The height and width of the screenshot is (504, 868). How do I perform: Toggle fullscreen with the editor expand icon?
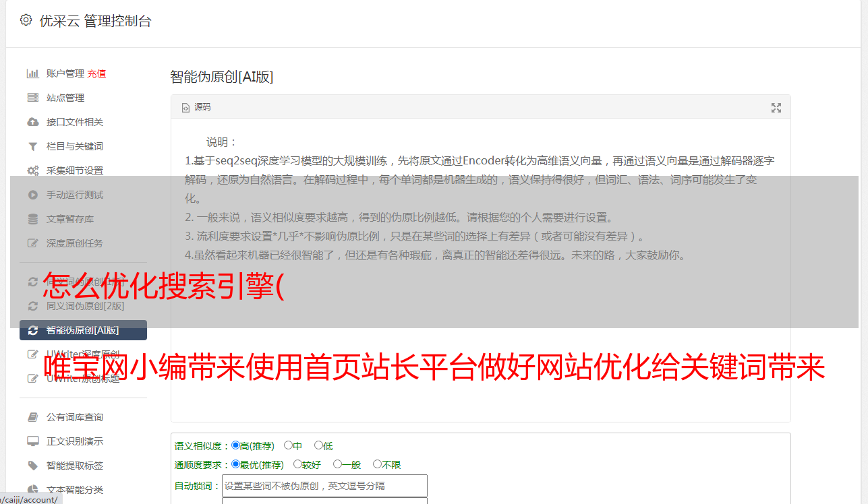pos(776,107)
